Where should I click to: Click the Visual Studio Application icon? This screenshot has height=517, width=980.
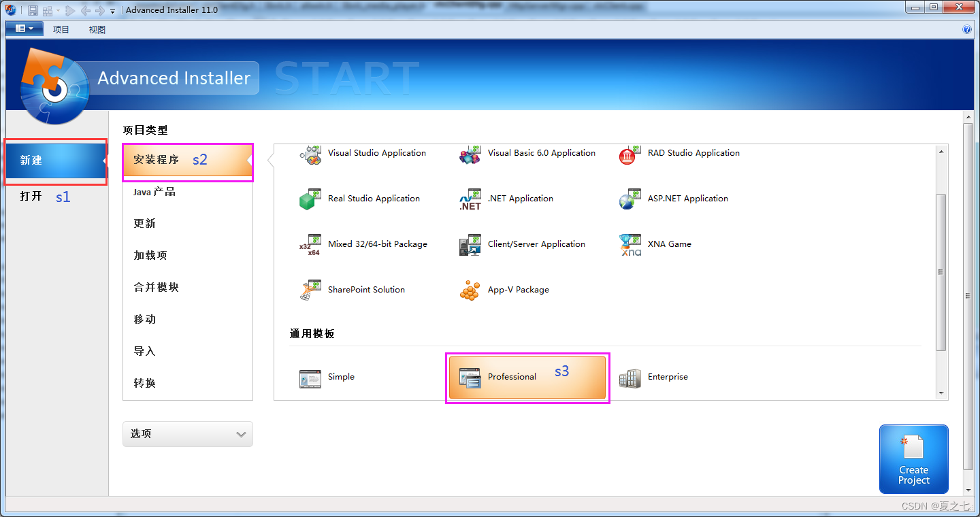(310, 155)
